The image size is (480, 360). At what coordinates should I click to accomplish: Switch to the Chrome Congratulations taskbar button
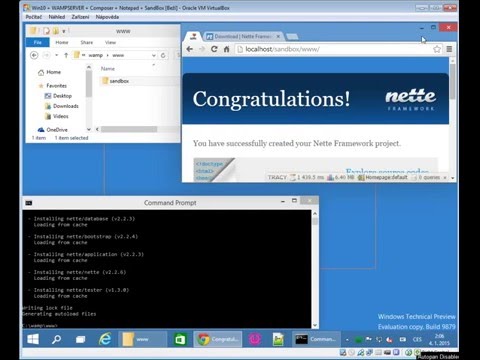[218, 339]
